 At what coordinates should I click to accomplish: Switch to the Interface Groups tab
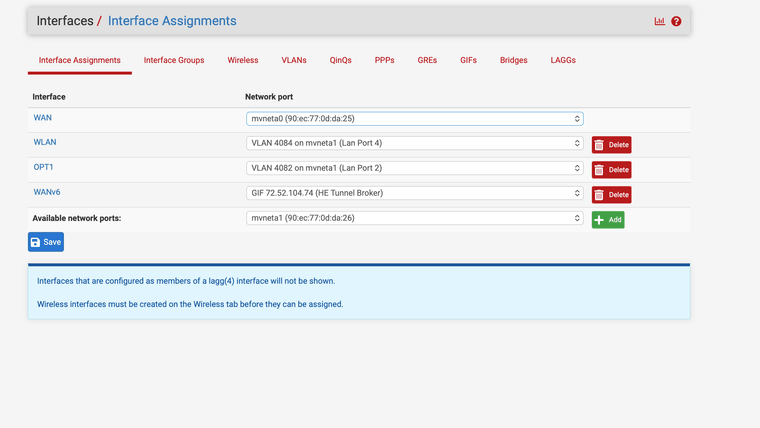(x=174, y=60)
